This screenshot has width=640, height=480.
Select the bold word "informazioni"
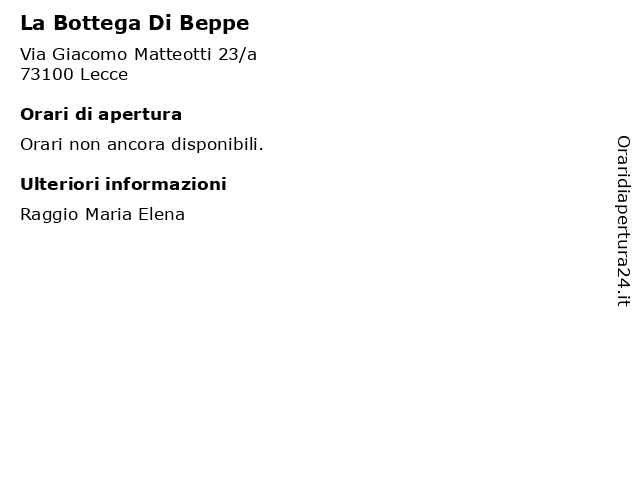point(166,184)
